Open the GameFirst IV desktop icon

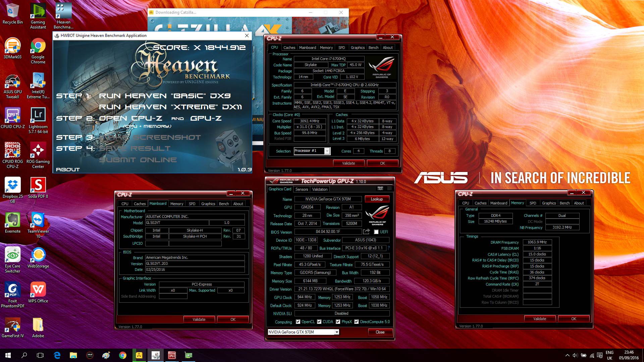[13, 327]
